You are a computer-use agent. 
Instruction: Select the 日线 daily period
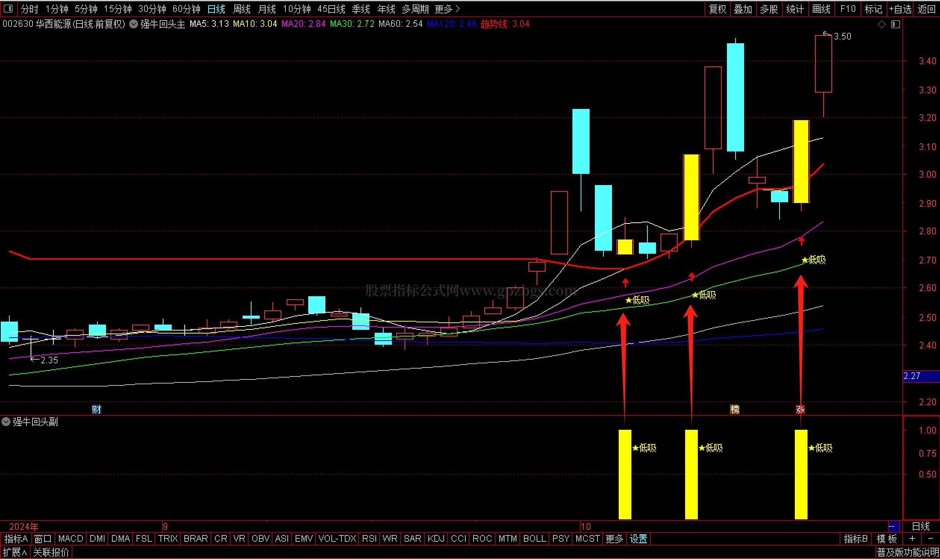(216, 9)
